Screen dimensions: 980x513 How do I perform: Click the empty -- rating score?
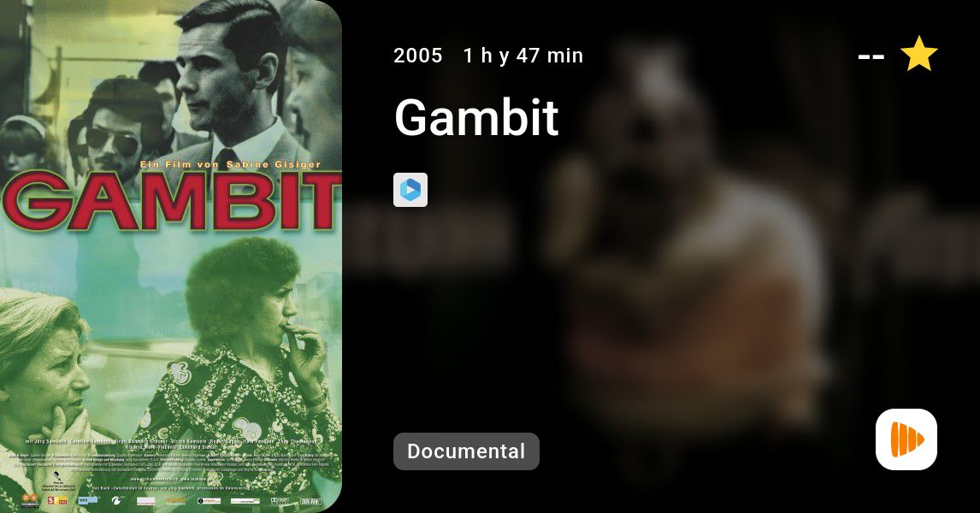coord(871,56)
